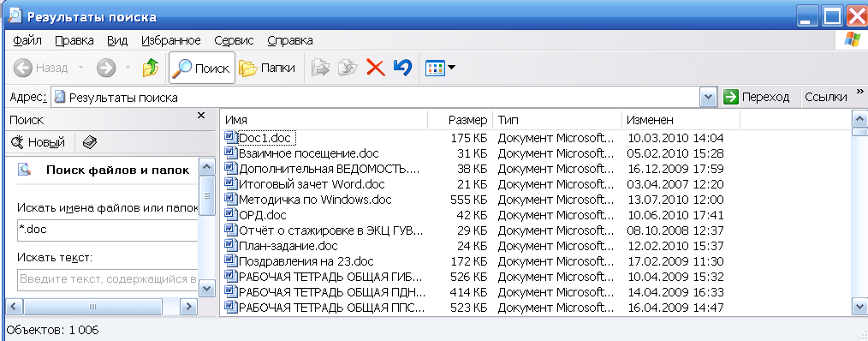
Task: Select РАБОЧАЯ ТЕТРАДЬ ОБЩАЯ ГИБ file icon
Action: click(230, 276)
